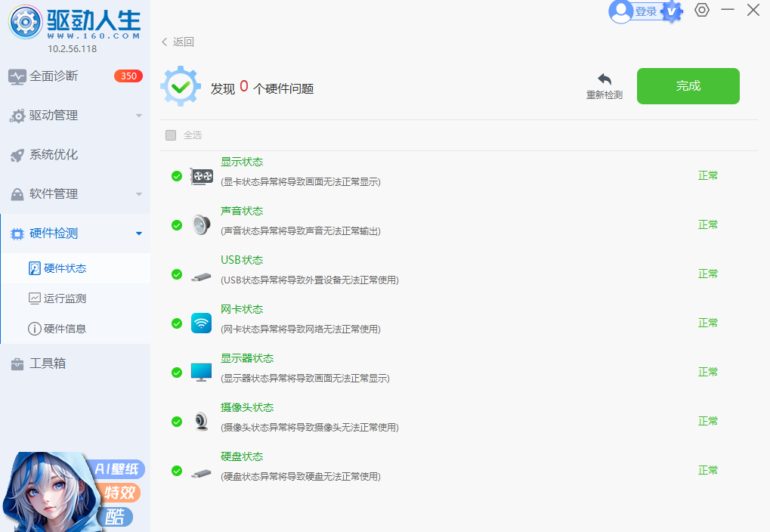Click the 硬件状态 sidebar icon
The width and height of the screenshot is (770, 532).
(34, 268)
